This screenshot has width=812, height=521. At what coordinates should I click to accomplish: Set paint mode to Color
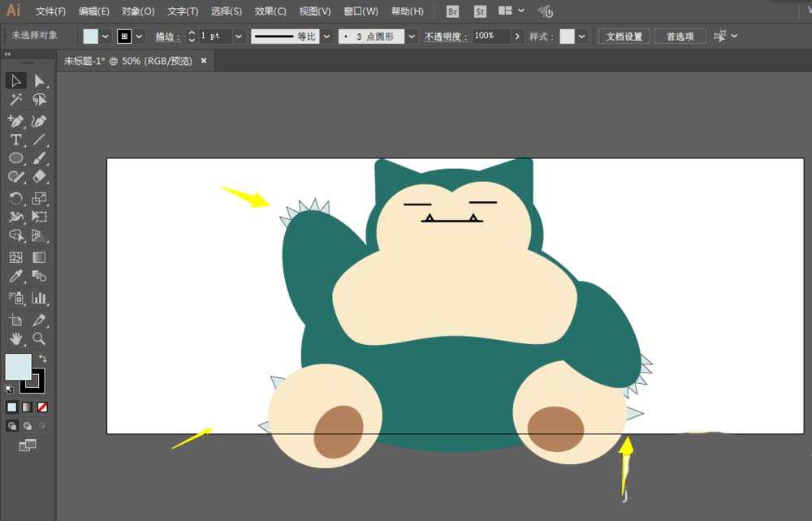(x=12, y=407)
